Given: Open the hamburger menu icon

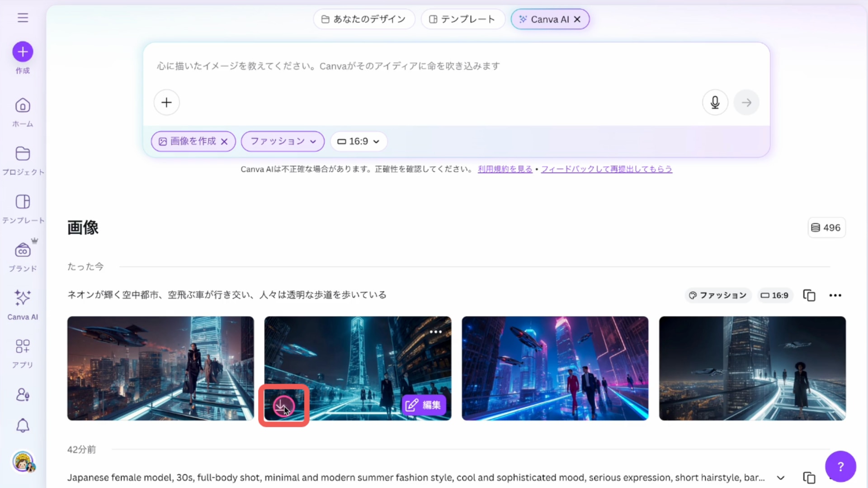Looking at the screenshot, I should click(23, 18).
